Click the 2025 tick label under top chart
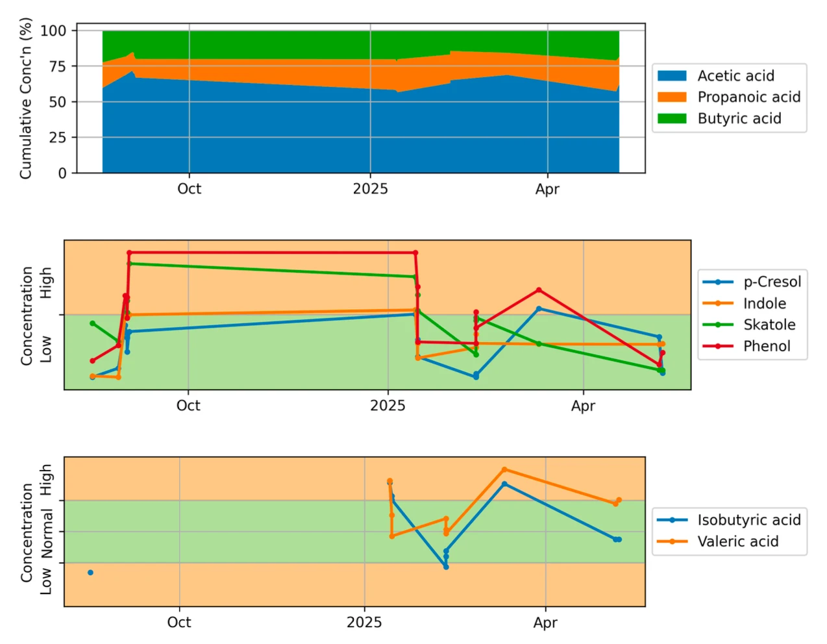 coord(370,189)
